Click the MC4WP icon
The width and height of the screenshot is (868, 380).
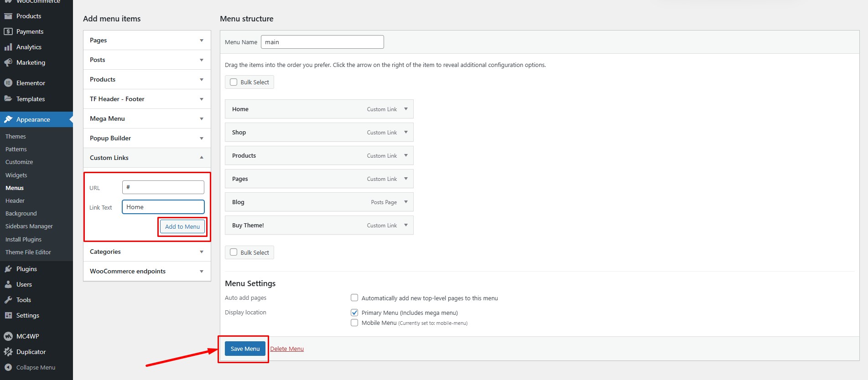click(8, 336)
